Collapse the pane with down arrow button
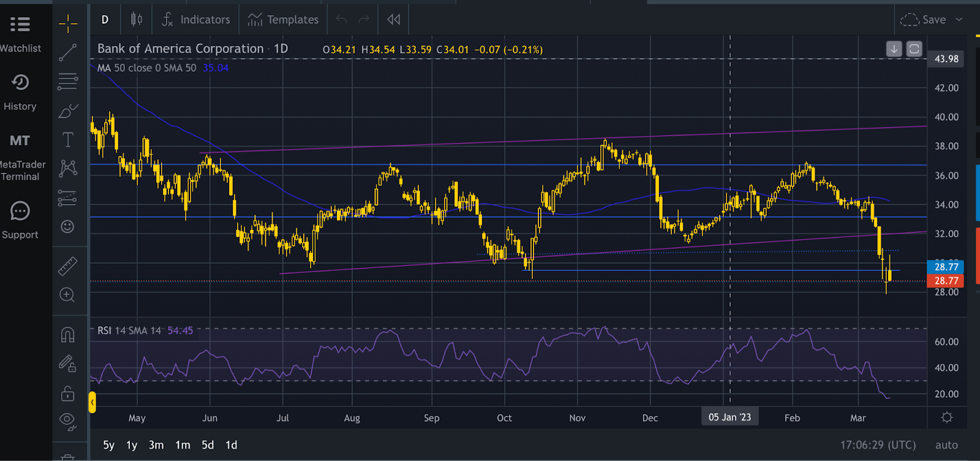 (x=894, y=49)
